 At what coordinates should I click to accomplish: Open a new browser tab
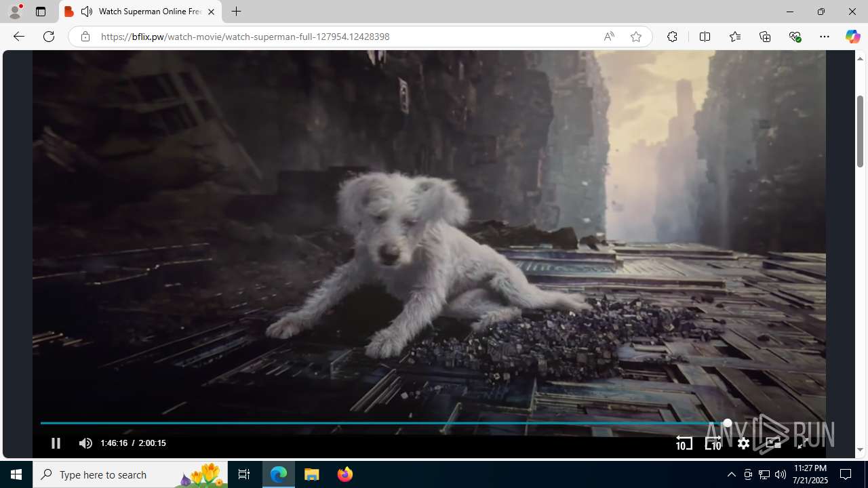pos(236,12)
